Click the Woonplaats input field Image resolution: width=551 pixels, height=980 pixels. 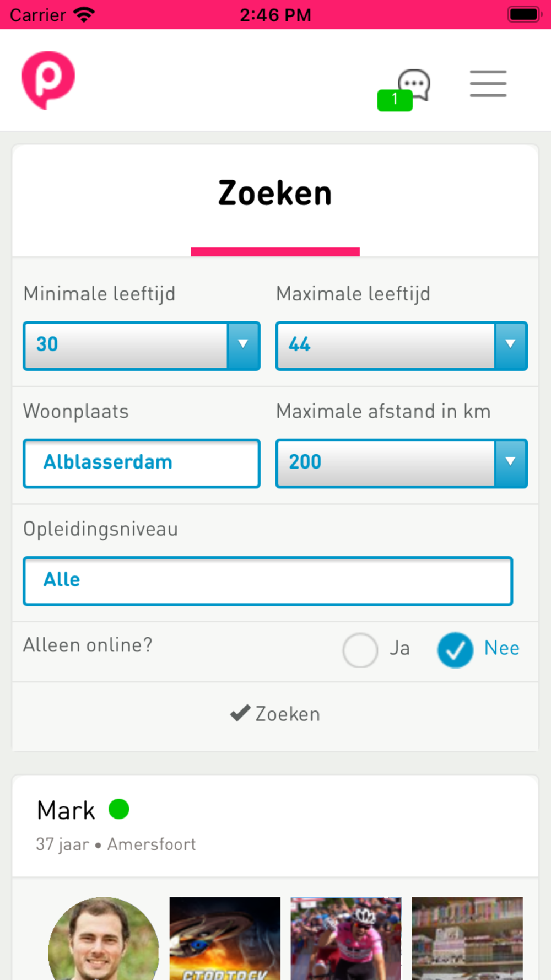point(142,464)
